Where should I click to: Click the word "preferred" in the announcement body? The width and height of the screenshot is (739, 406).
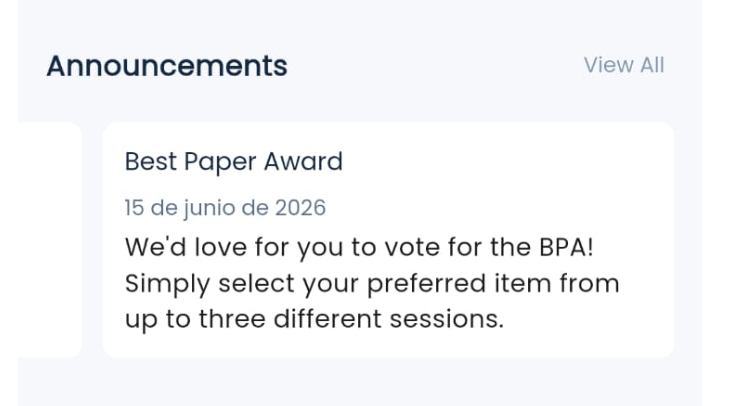click(x=426, y=284)
